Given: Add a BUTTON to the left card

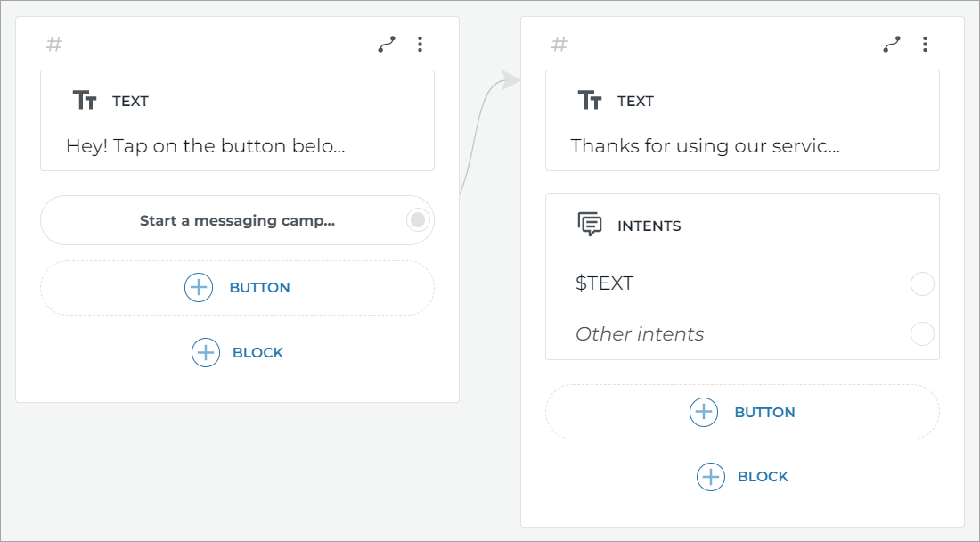Looking at the screenshot, I should (237, 288).
